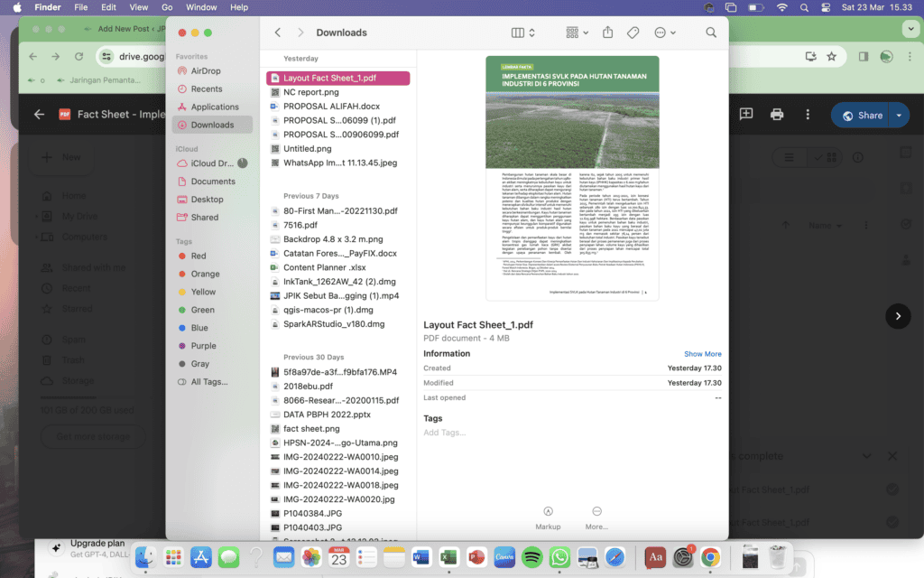
Task: Open the Finder Action menu
Action: [665, 33]
